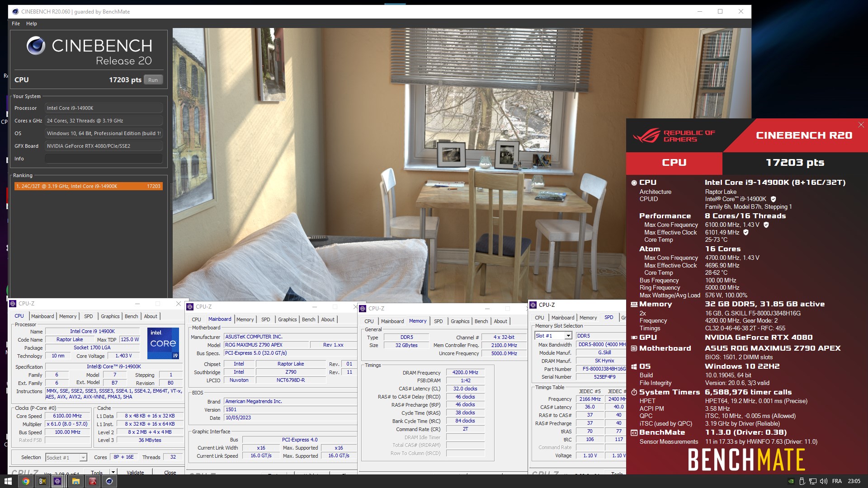Click the verified shield beside 6101.49 MHz

tap(746, 232)
